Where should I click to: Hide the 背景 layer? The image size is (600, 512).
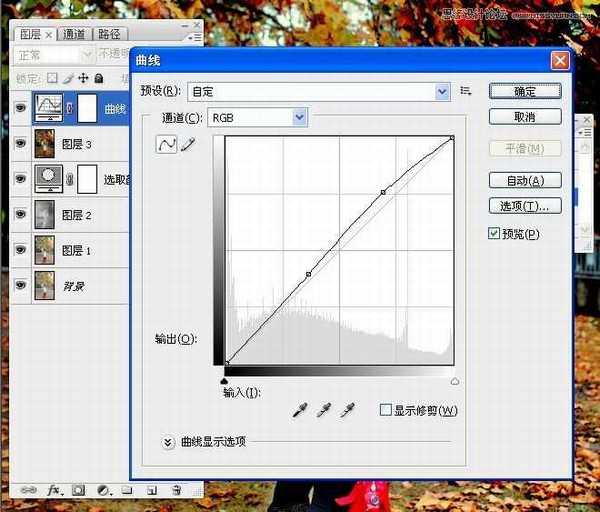tap(21, 285)
